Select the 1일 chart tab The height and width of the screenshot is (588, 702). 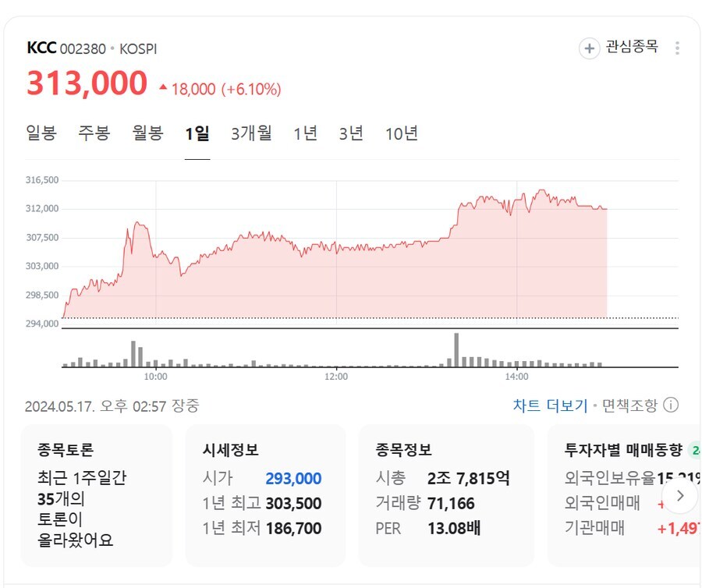click(x=197, y=133)
